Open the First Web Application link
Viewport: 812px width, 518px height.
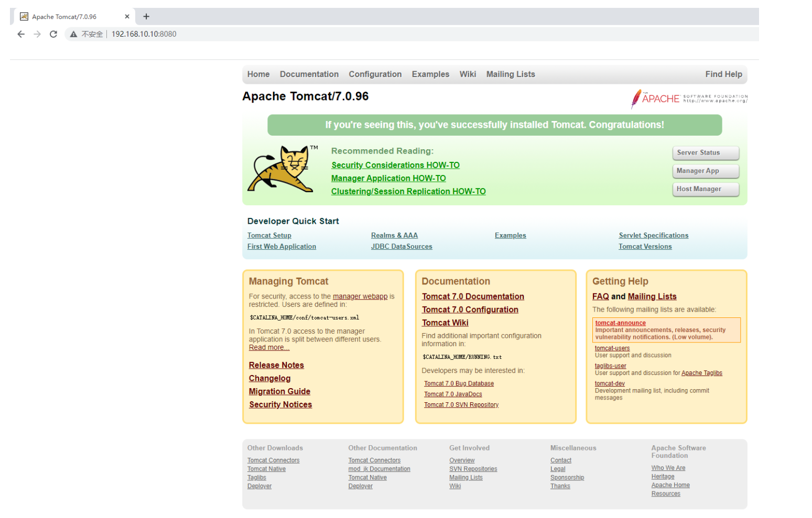pos(282,247)
